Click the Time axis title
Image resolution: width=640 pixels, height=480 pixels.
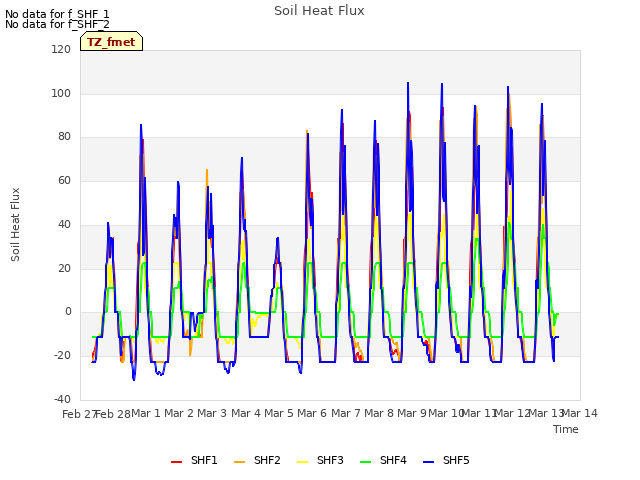566,429
